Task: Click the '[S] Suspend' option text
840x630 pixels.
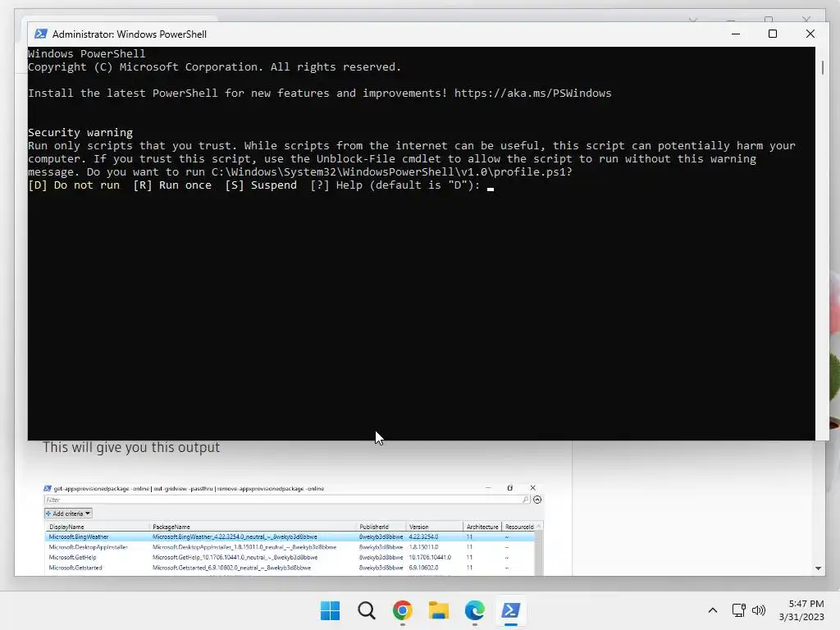Action: [x=260, y=185]
